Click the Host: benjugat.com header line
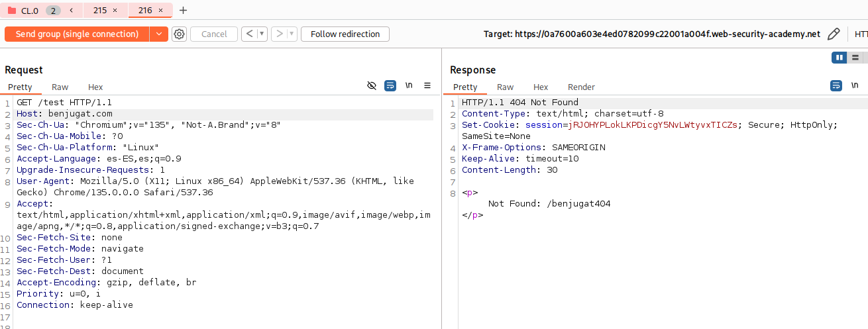This screenshot has width=868, height=329. pos(64,114)
